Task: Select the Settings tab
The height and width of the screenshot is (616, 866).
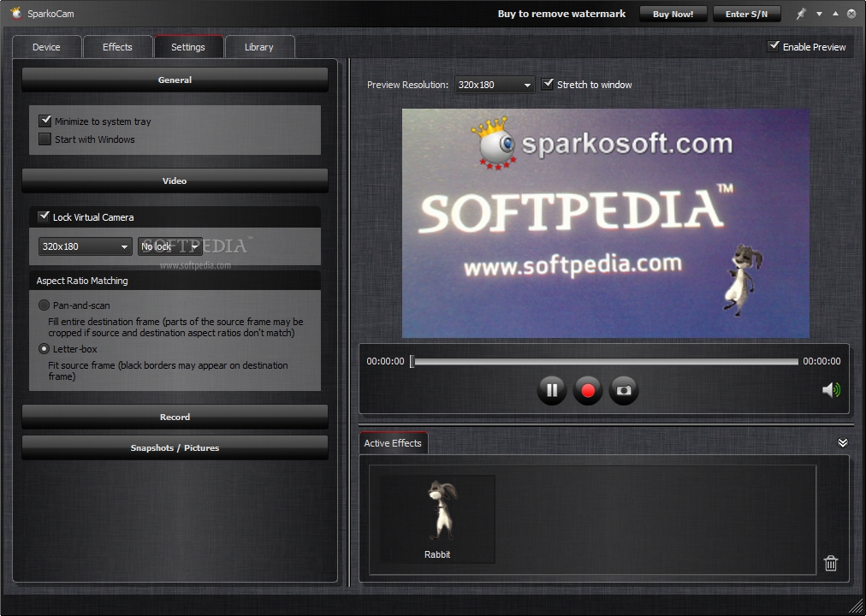Action: [x=188, y=47]
